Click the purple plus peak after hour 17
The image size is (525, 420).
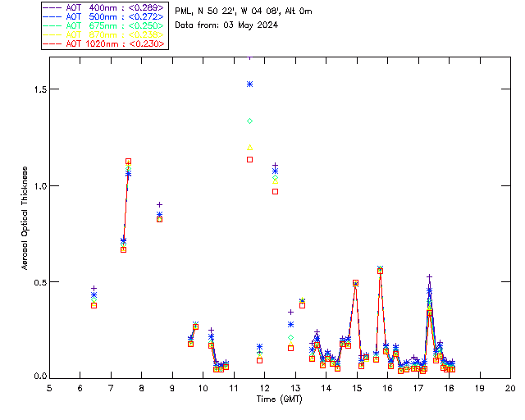pos(430,277)
